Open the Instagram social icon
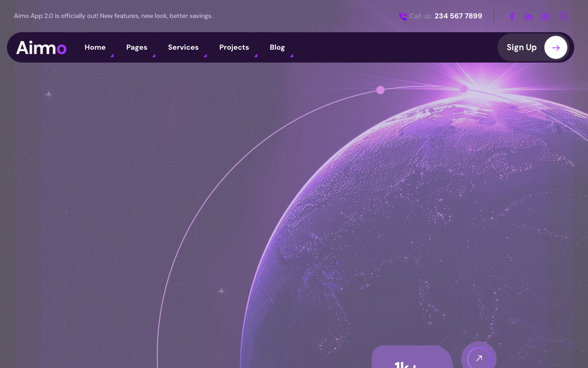Screen dimensions: 588x368 click(x=545, y=17)
